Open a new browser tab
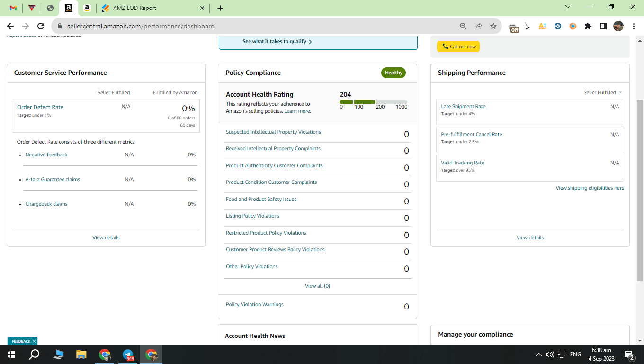This screenshot has width=644, height=364. coord(220,8)
